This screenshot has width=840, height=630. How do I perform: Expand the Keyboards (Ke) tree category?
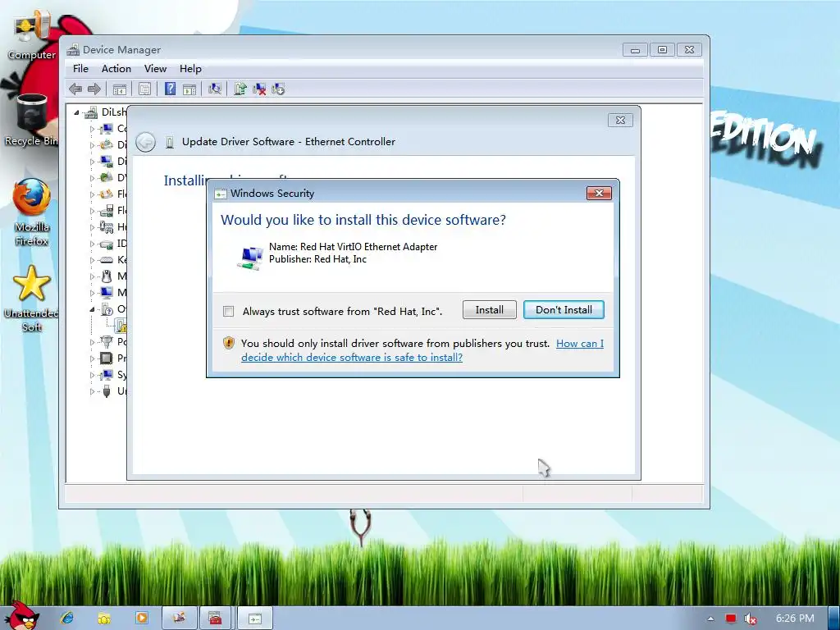(x=92, y=260)
